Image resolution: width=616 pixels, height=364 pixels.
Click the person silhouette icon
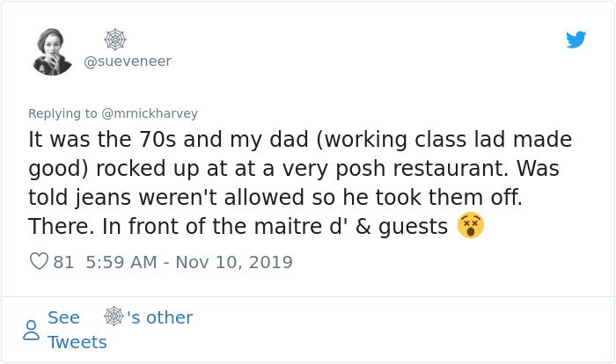pyautogui.click(x=31, y=330)
